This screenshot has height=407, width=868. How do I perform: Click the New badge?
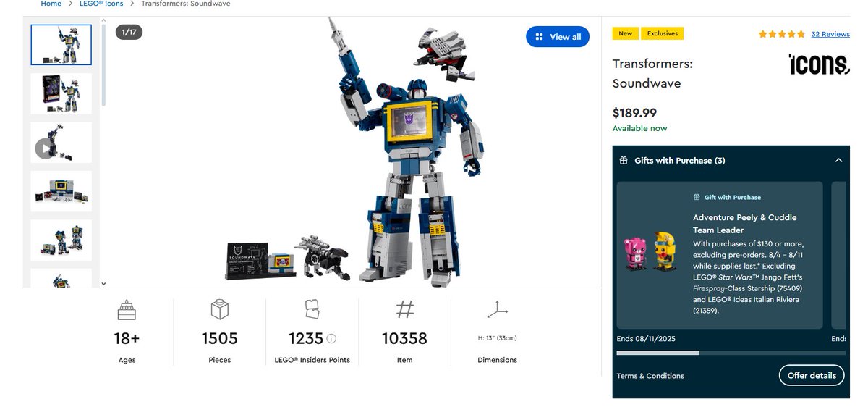(x=625, y=33)
